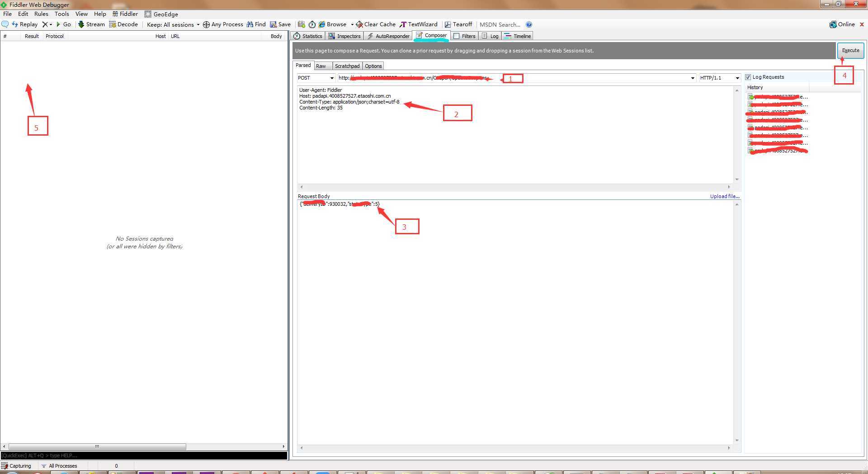
Task: Select the Scratchpad sub-tab
Action: point(347,66)
